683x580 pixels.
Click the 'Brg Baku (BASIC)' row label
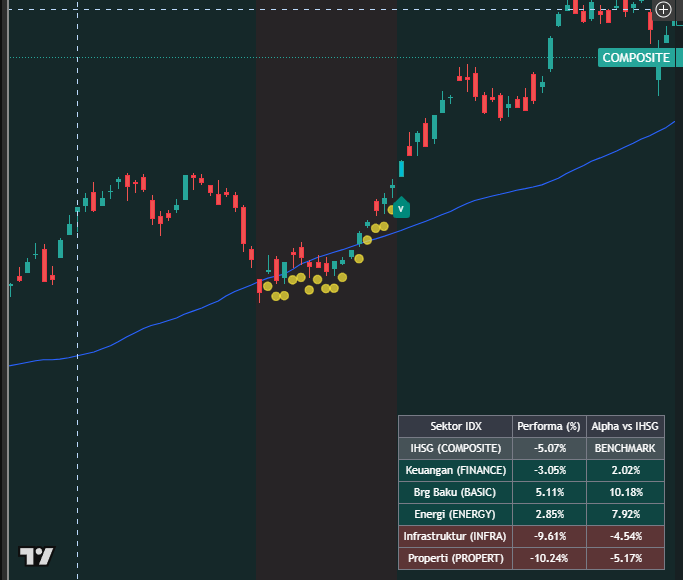[456, 492]
